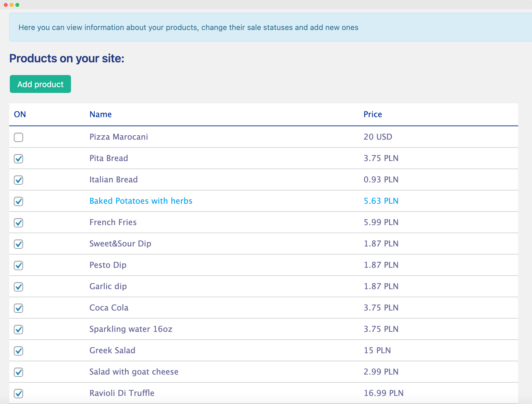Deselect the Pesto Dip checkbox
Viewport: 532px width, 404px height.
pos(18,265)
